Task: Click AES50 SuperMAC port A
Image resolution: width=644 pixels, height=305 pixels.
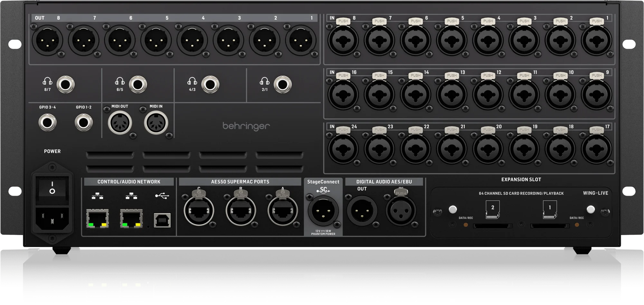Action: [283, 211]
